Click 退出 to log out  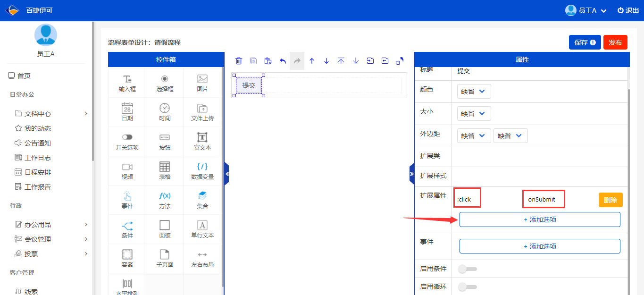coord(628,10)
